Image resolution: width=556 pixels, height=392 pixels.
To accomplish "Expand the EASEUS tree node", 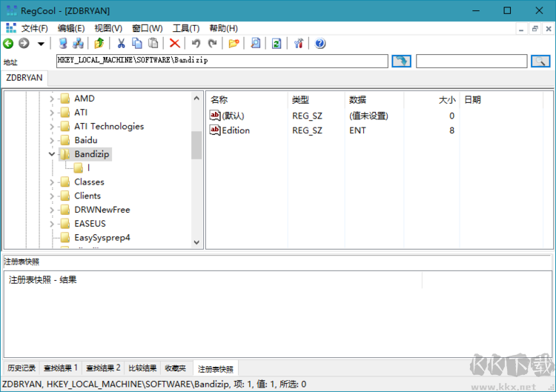I will click(52, 224).
